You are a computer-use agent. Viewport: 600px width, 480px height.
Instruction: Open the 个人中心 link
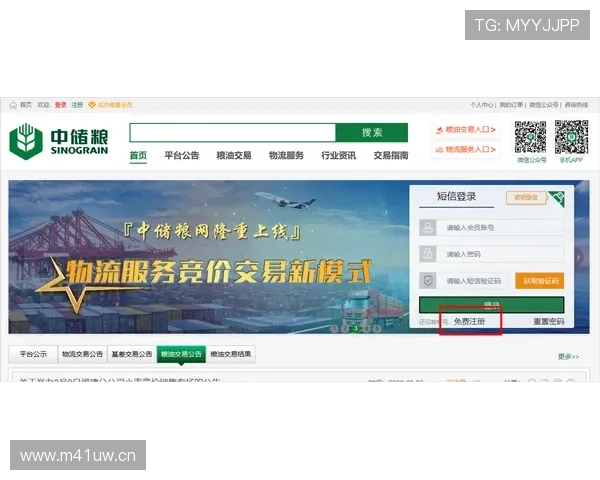pyautogui.click(x=481, y=105)
